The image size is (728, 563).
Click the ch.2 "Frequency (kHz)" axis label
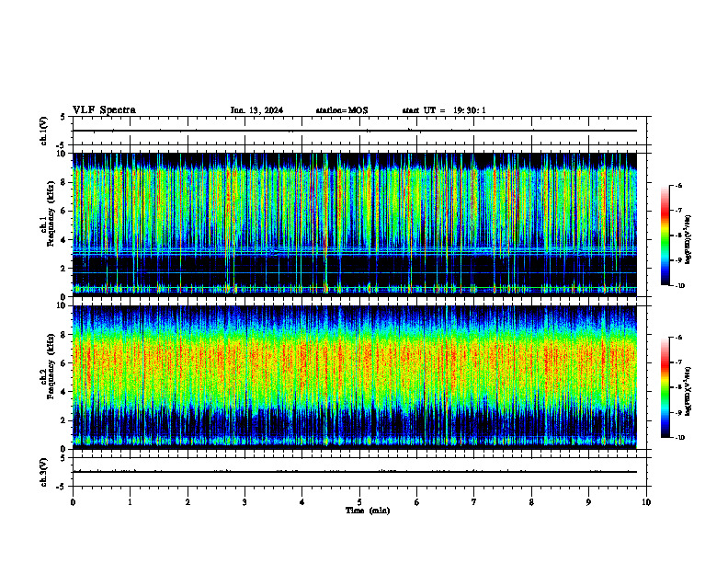click(51, 366)
